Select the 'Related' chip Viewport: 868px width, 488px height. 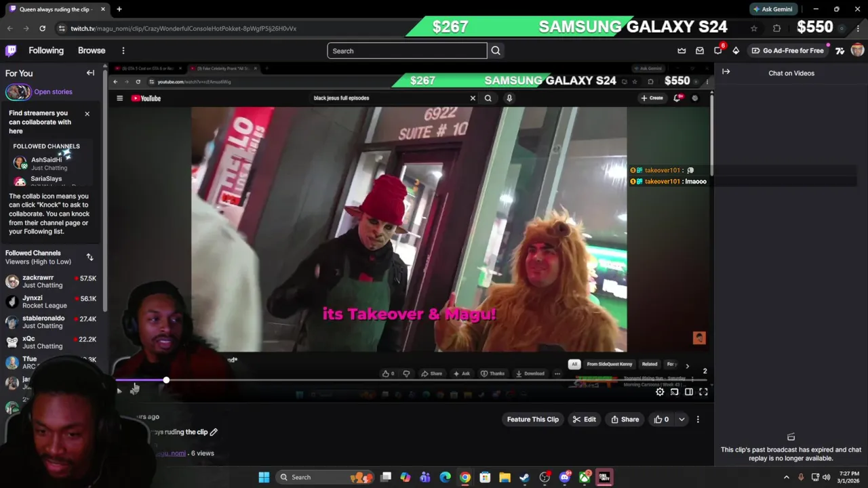[650, 364]
